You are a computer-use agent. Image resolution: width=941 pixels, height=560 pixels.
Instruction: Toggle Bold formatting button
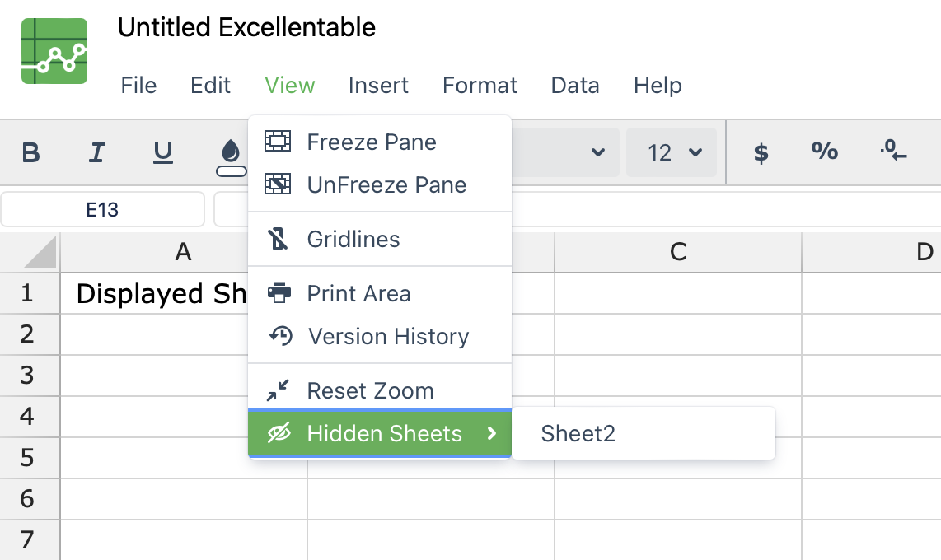point(31,153)
